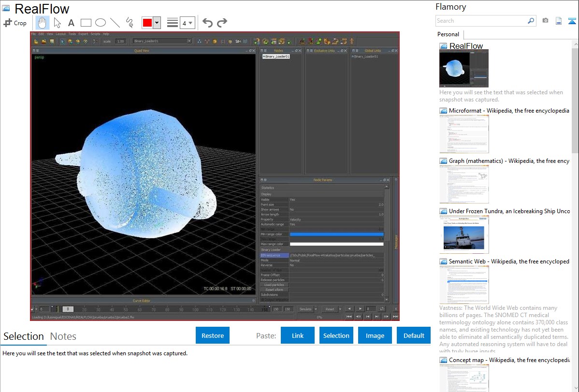The width and height of the screenshot is (579, 392).
Task: Select the arrow pointer tool
Action: (57, 23)
